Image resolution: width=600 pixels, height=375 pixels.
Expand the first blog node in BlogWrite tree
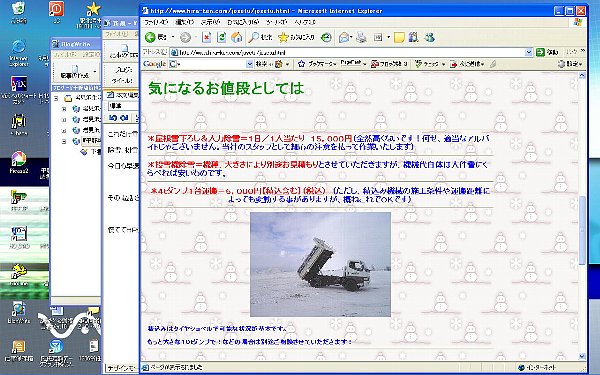pyautogui.click(x=64, y=109)
